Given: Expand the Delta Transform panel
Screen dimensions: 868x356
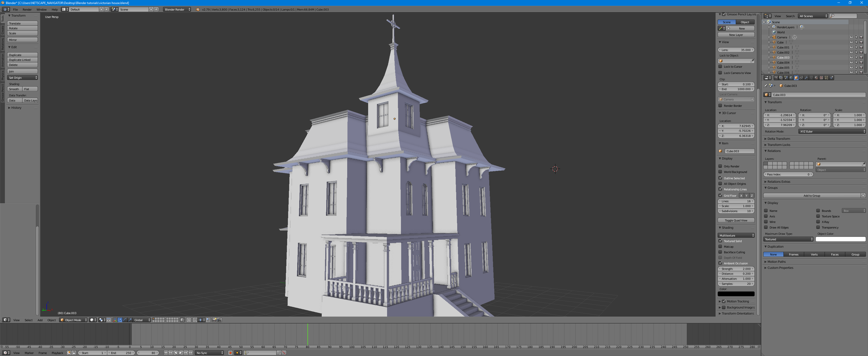Looking at the screenshot, I should [778, 139].
